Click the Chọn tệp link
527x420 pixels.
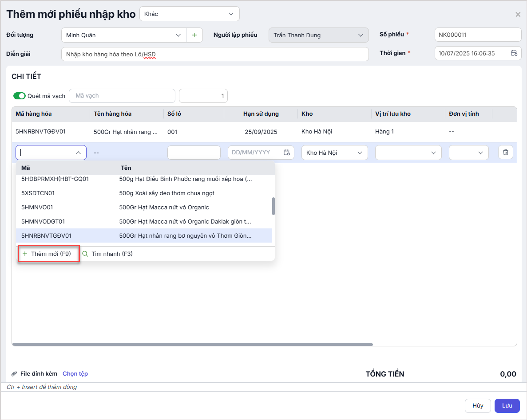click(75, 374)
